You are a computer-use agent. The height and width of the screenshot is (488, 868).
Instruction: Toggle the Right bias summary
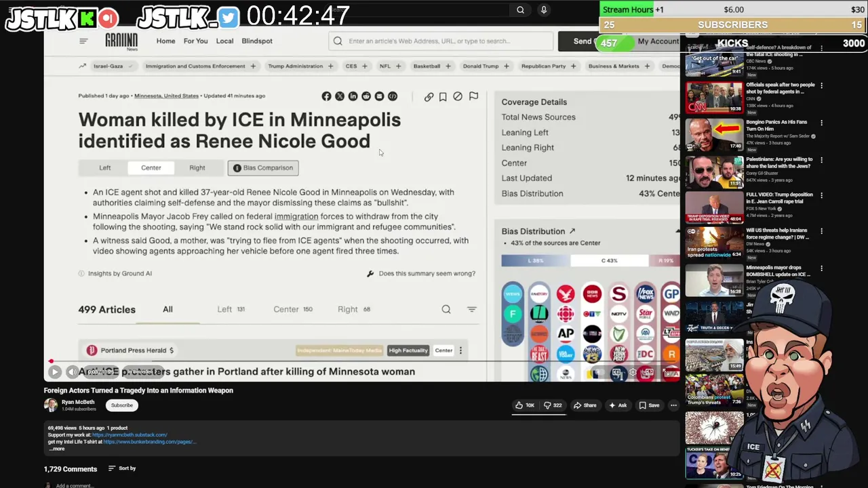[197, 167]
